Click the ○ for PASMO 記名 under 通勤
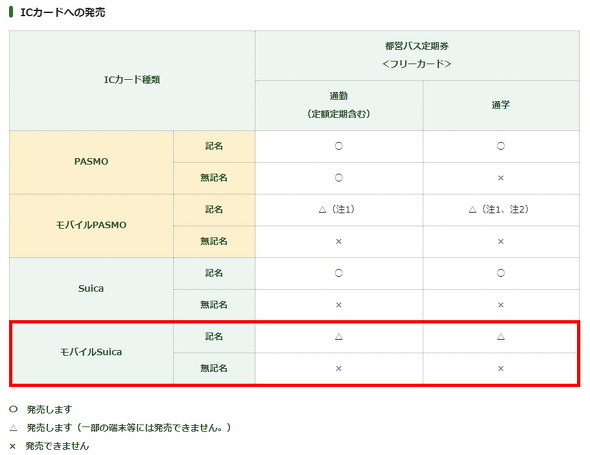590x455 pixels. point(339,146)
